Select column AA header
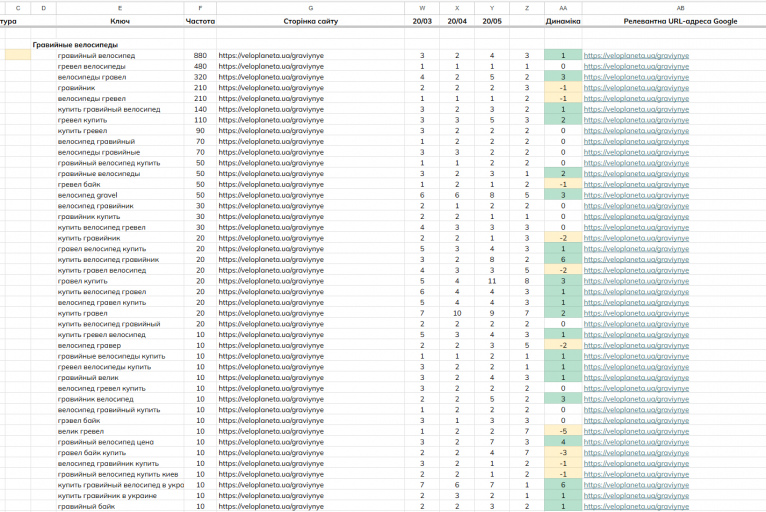 pos(563,8)
